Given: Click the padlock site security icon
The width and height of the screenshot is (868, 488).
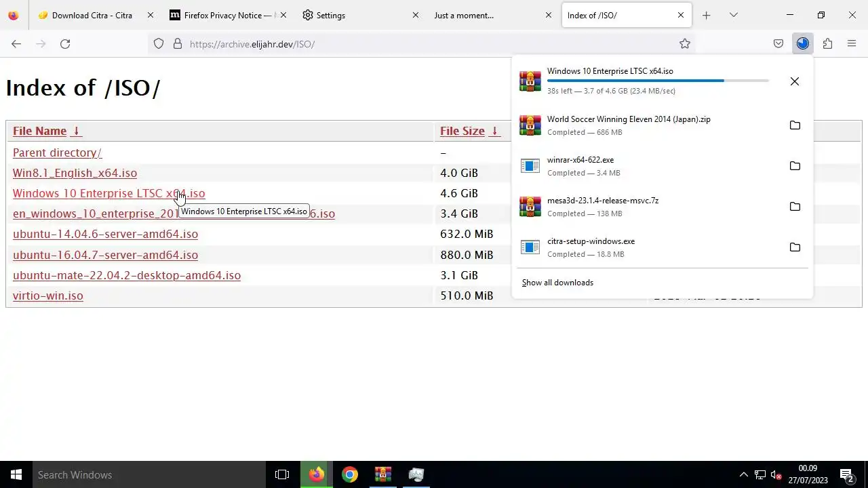Looking at the screenshot, I should (x=178, y=43).
